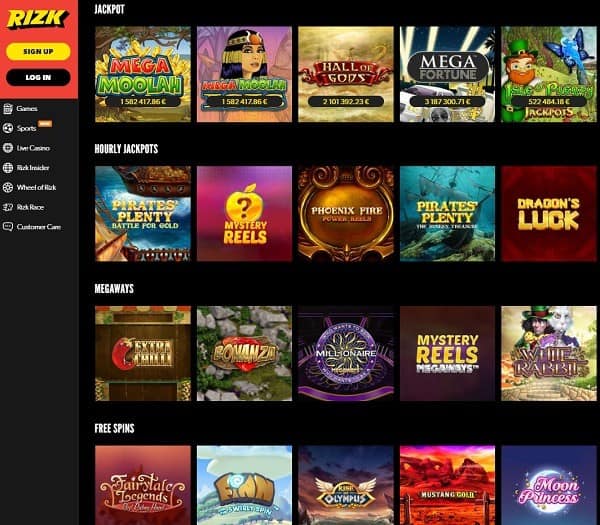This screenshot has width=600, height=525.
Task: Open the Moon Princess free spins game
Action: [x=549, y=485]
